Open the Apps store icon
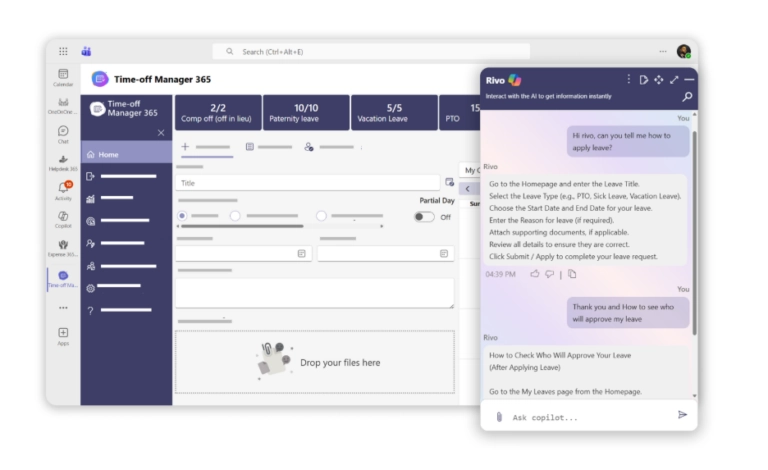 [x=63, y=336]
